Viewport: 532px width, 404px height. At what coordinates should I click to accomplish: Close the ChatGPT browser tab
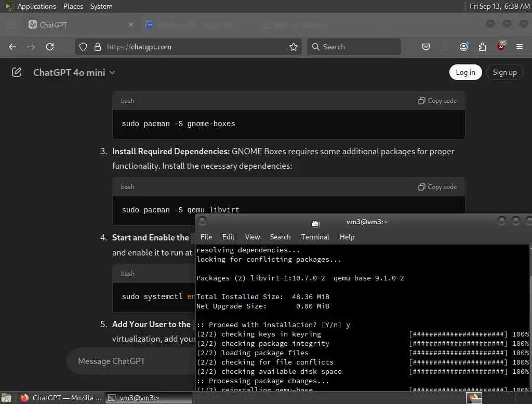click(131, 24)
